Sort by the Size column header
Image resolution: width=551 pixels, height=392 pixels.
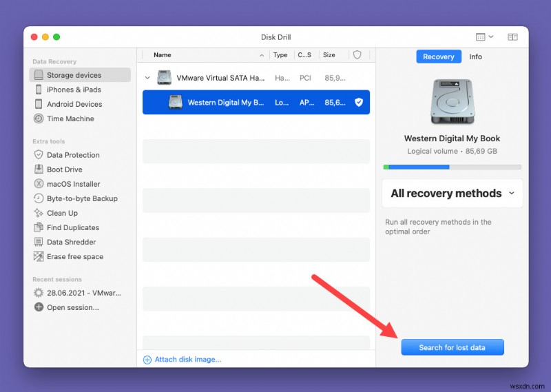coord(329,55)
